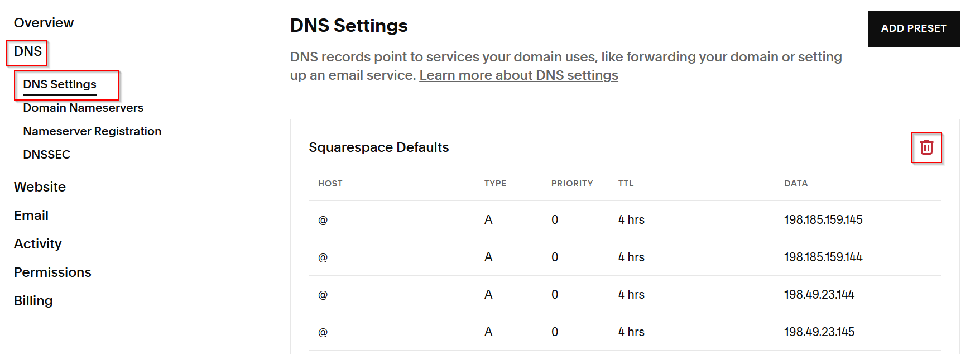Open DNS Settings sub-item
Screen dimensions: 980x354
click(60, 84)
